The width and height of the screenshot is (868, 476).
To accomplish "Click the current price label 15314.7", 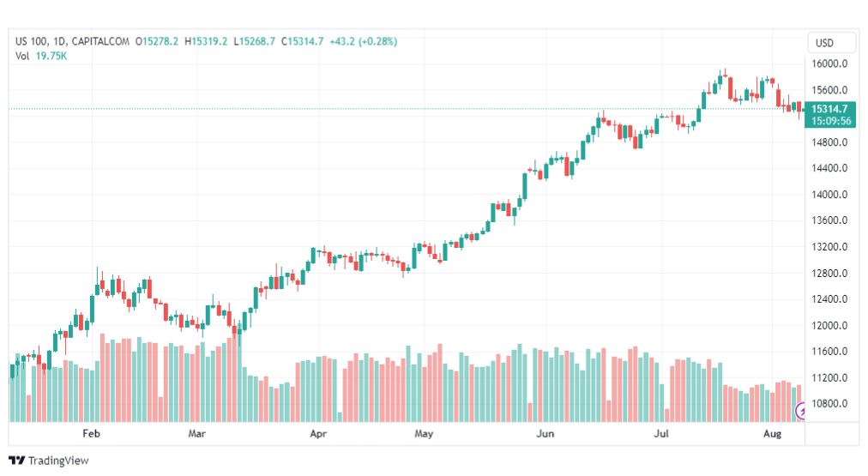I will point(829,109).
